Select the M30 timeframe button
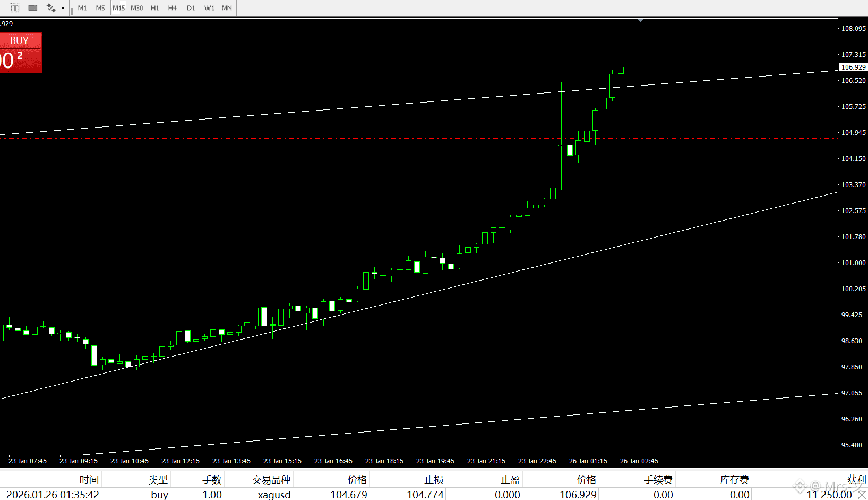The height and width of the screenshot is (500, 868). tap(136, 7)
